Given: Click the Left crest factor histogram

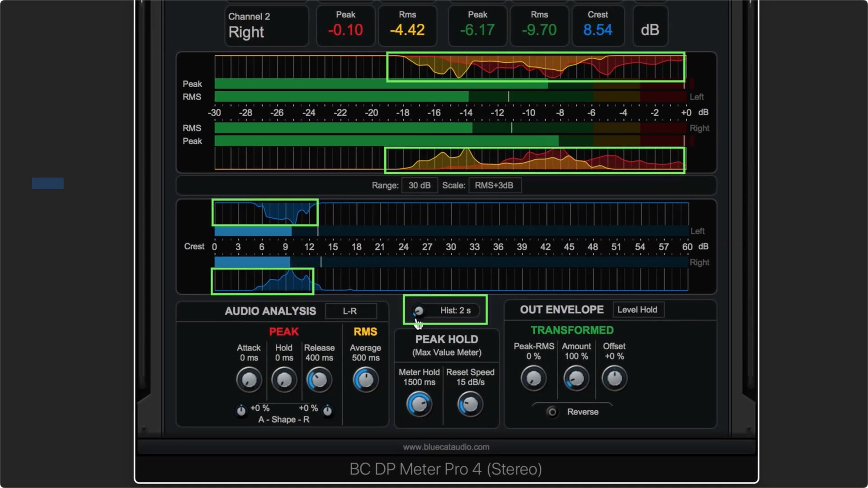Looking at the screenshot, I should point(451,213).
